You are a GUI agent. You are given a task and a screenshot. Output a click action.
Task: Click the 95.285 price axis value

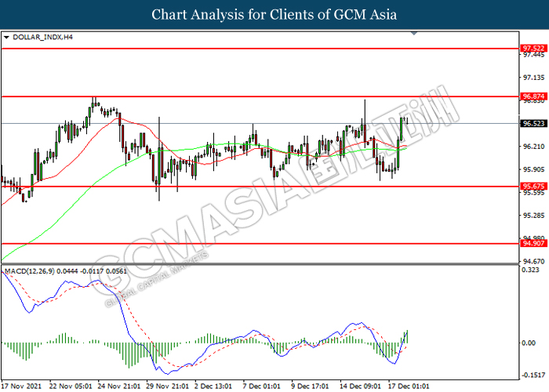[x=534, y=216]
